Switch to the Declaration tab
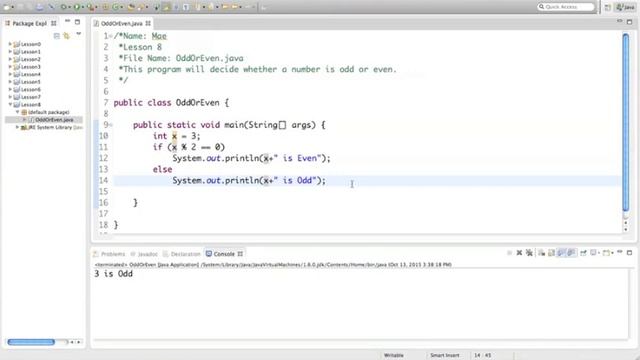640x360 pixels. pos(182,254)
